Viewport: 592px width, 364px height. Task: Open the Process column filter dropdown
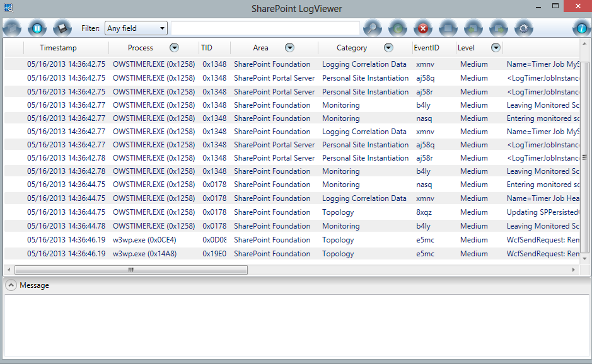pyautogui.click(x=174, y=48)
